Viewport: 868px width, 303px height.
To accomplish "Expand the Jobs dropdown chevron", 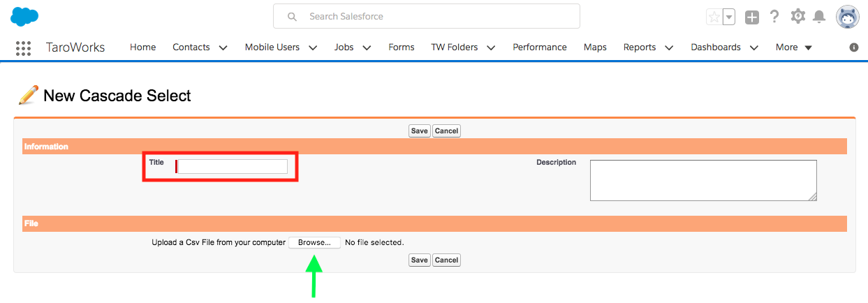I will (367, 47).
